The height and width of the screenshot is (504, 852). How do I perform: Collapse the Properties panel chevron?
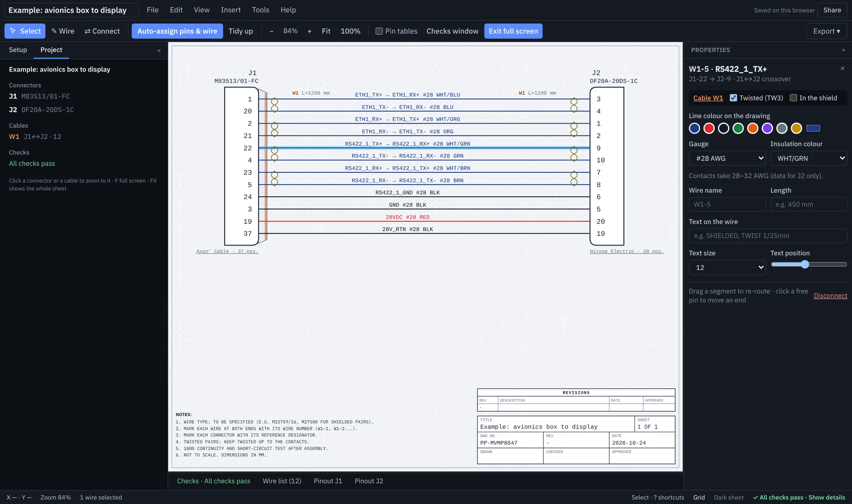click(843, 50)
